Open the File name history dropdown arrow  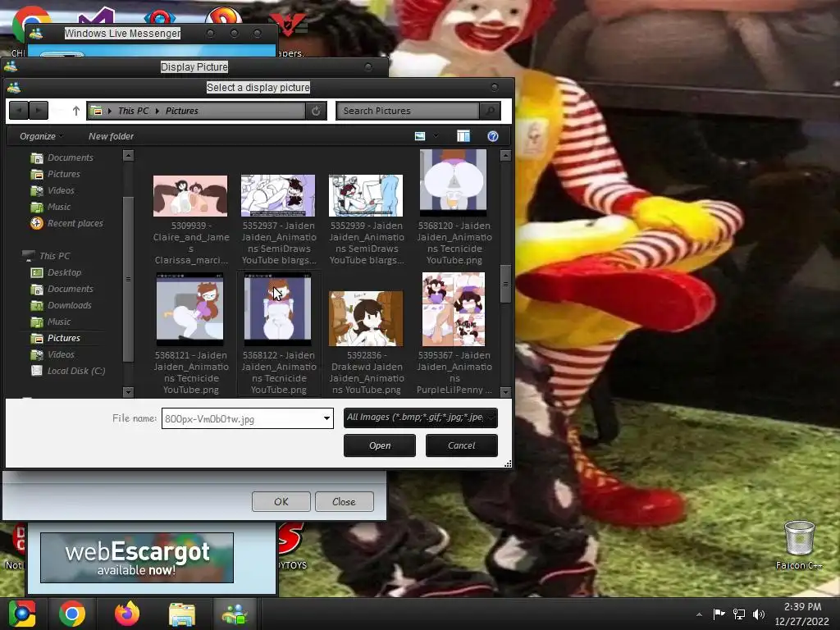[x=326, y=418]
